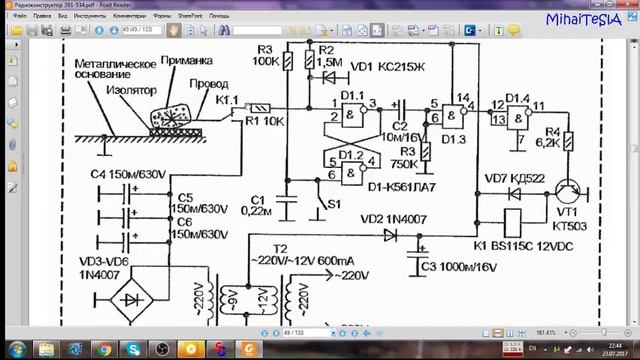The width and height of the screenshot is (640, 360).
Task: Click the Save floppy disk icon
Action: coord(32,31)
